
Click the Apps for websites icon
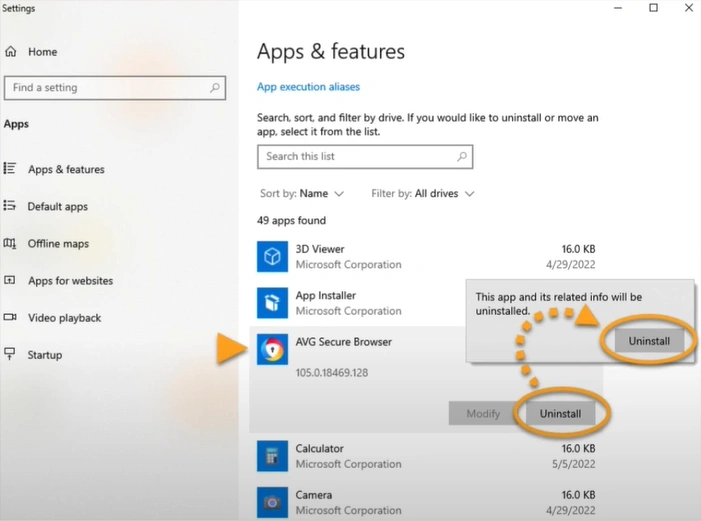(9, 280)
